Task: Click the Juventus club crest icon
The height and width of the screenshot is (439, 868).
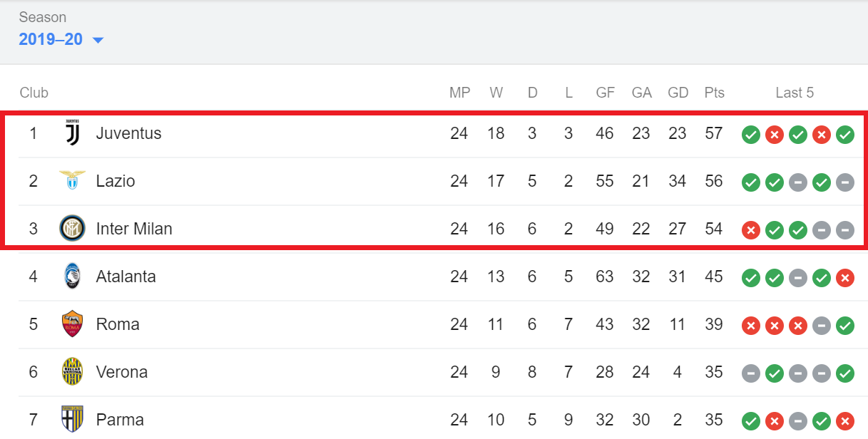Action: click(x=72, y=133)
